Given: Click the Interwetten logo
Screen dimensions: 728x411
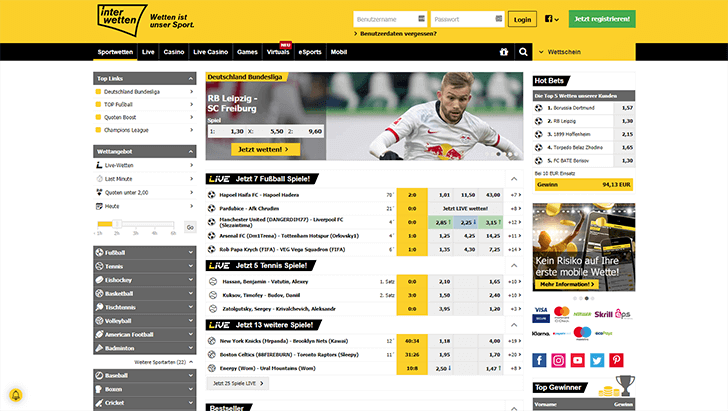Looking at the screenshot, I should point(122,20).
